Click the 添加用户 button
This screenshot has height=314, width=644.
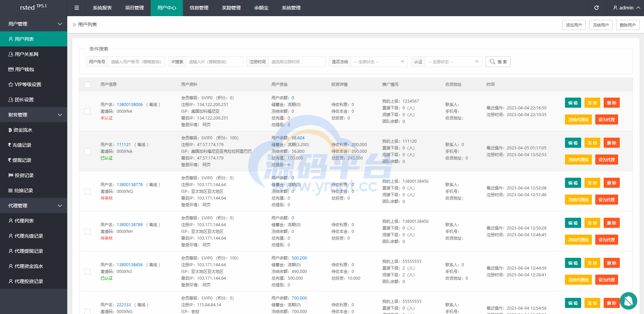click(x=574, y=25)
